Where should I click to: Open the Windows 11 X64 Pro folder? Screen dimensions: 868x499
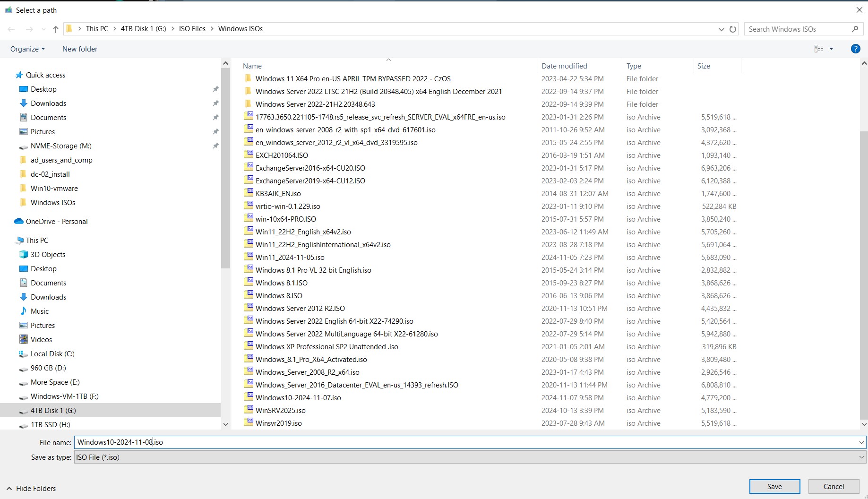point(352,79)
